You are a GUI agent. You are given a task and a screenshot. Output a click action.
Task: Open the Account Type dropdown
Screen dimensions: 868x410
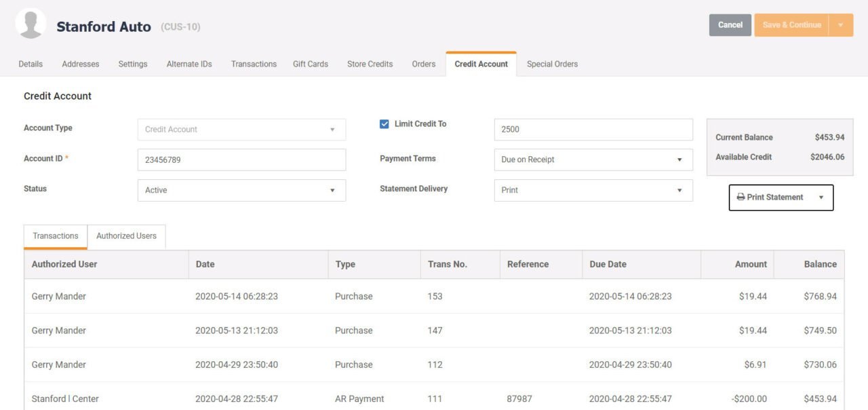click(x=241, y=130)
